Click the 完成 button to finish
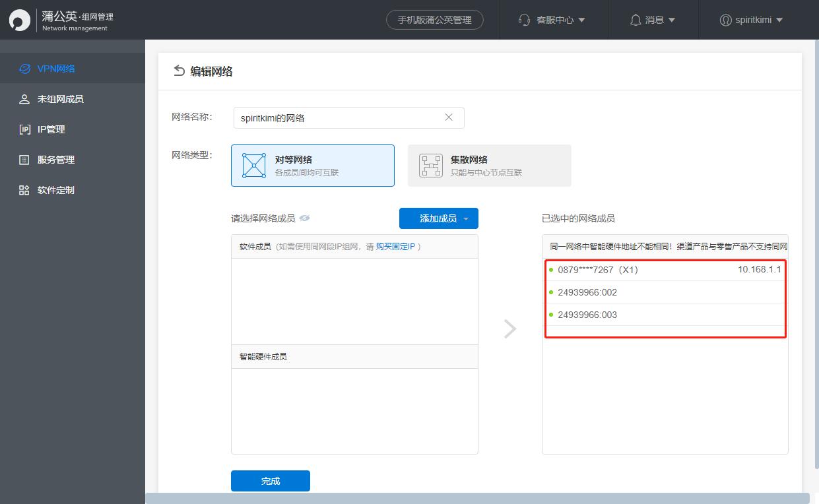819x504 pixels. point(270,481)
